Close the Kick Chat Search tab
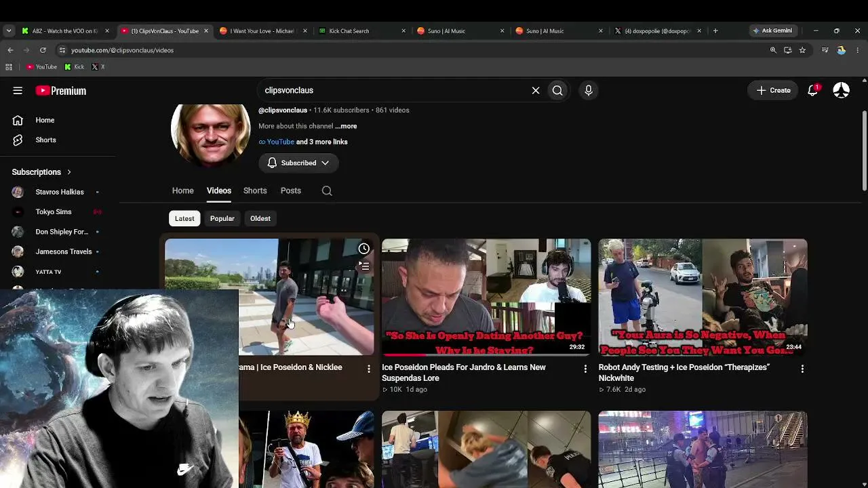The width and height of the screenshot is (868, 488). [x=403, y=30]
